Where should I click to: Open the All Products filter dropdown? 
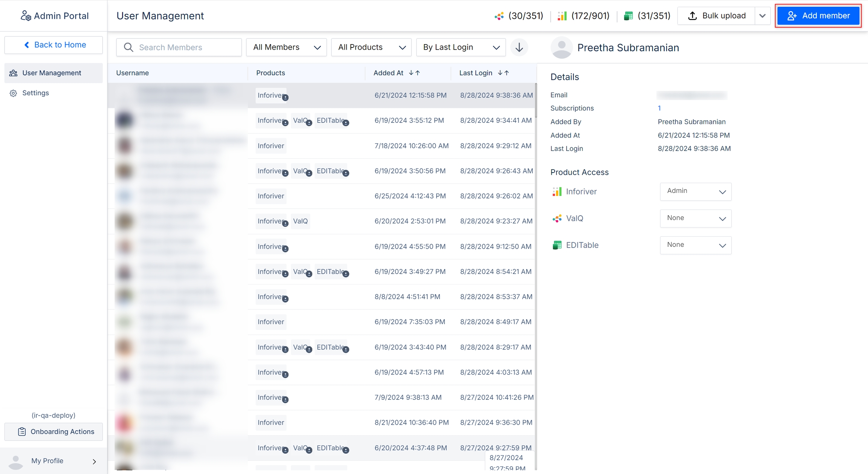[x=371, y=47]
